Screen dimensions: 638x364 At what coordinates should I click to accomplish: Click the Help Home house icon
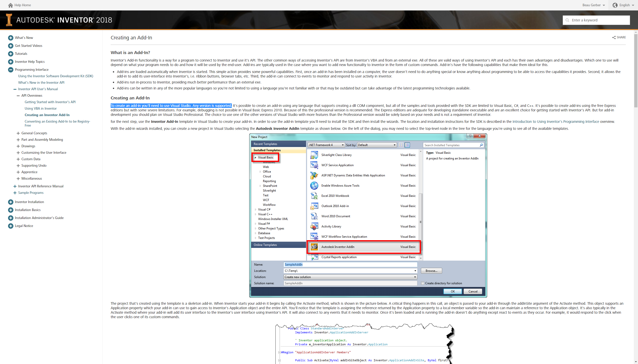tap(10, 5)
